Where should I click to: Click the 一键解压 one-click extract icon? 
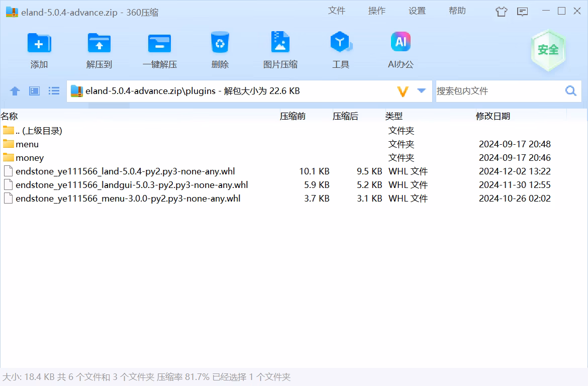click(x=159, y=44)
